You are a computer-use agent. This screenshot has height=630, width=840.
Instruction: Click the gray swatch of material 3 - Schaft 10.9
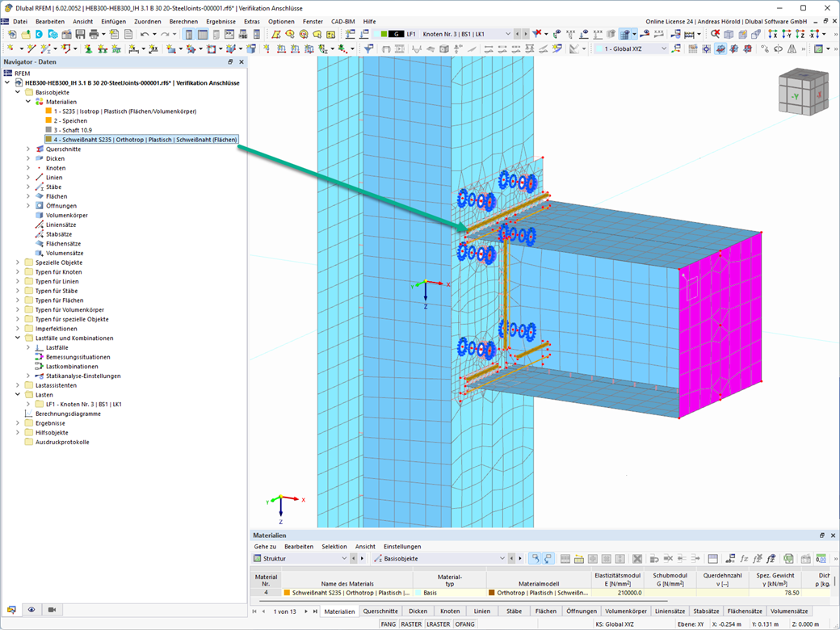[x=48, y=130]
